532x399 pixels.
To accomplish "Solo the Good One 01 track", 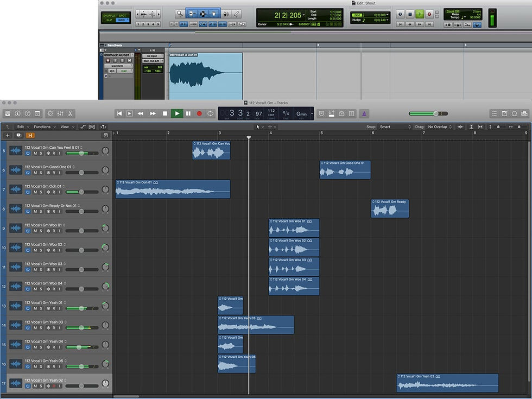I will click(41, 173).
